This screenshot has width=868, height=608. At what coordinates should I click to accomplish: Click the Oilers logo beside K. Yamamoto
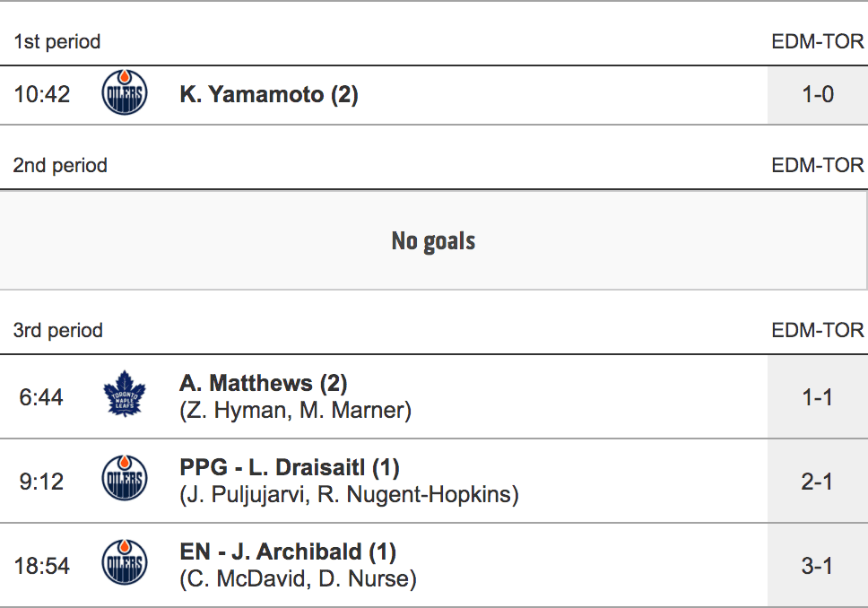[125, 94]
